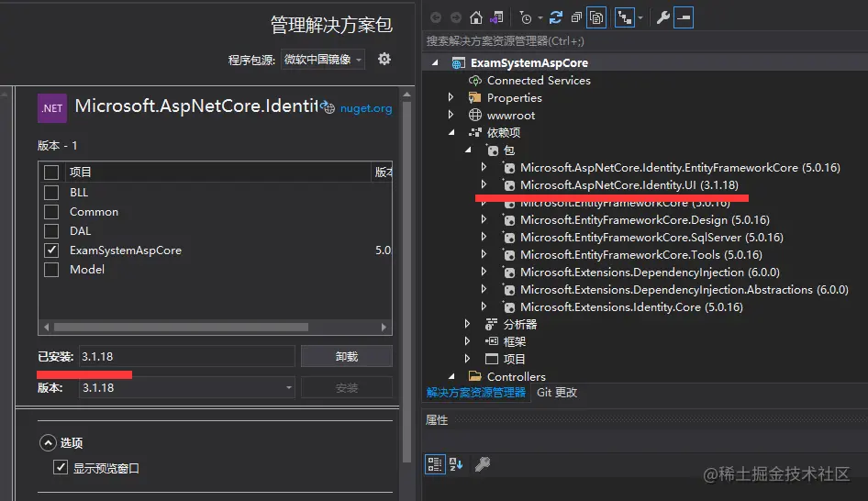The width and height of the screenshot is (868, 501).
Task: Check the BLL project checkbox
Action: click(x=51, y=193)
